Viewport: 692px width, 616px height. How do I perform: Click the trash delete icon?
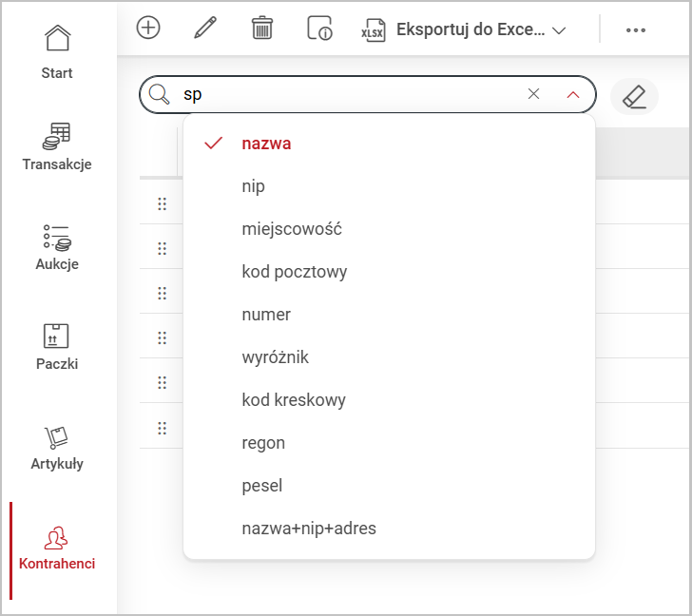pos(261,28)
